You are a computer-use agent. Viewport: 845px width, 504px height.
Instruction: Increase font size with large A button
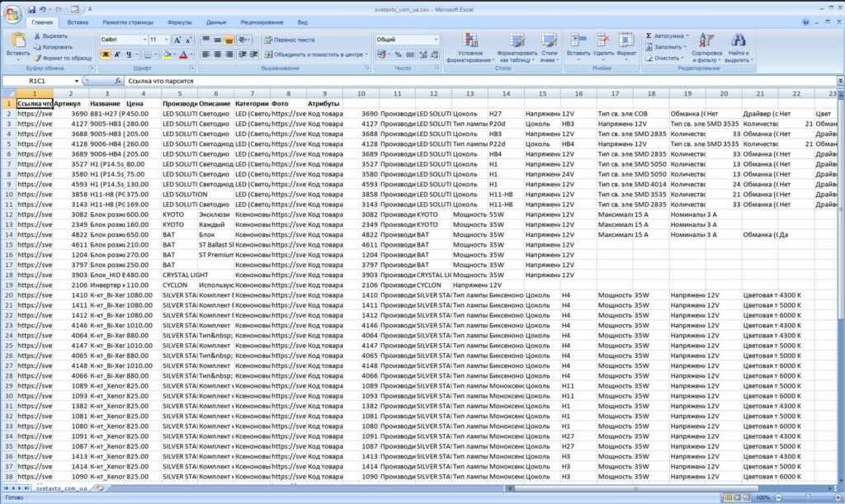point(177,40)
